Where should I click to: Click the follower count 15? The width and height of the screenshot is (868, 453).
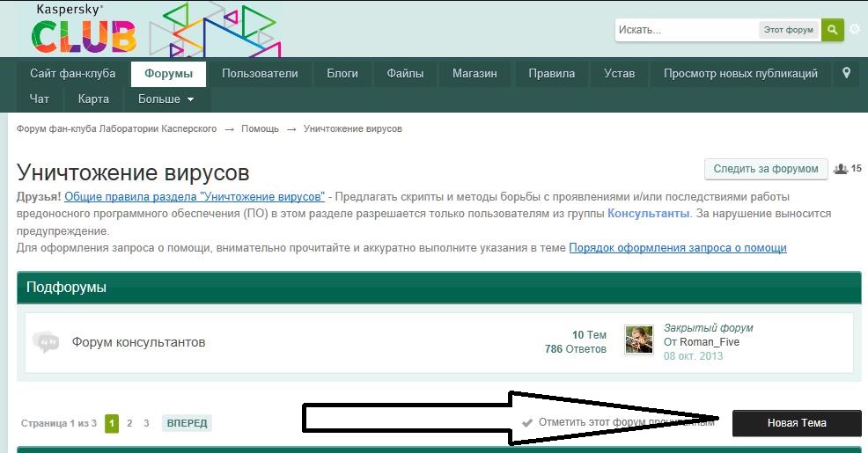click(x=857, y=168)
